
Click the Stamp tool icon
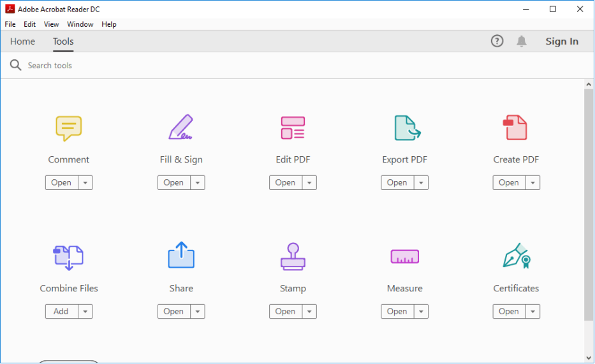point(293,257)
